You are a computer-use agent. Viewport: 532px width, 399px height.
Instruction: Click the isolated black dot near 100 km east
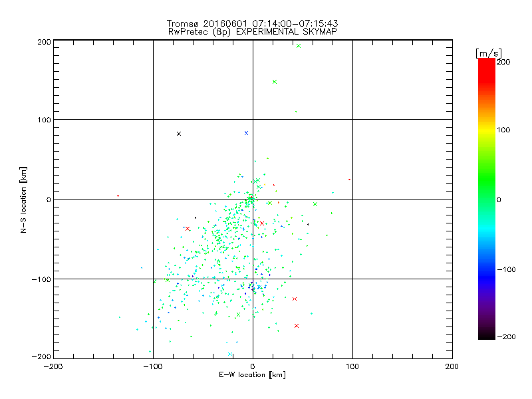(x=349, y=179)
